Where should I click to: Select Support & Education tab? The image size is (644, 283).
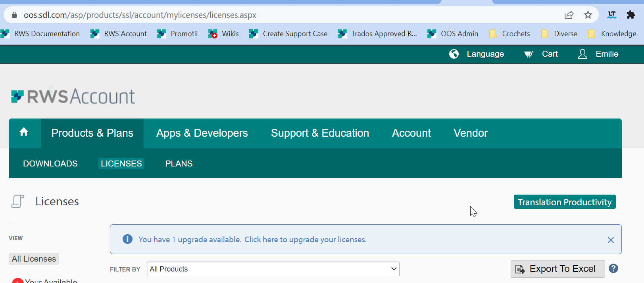[x=320, y=133]
